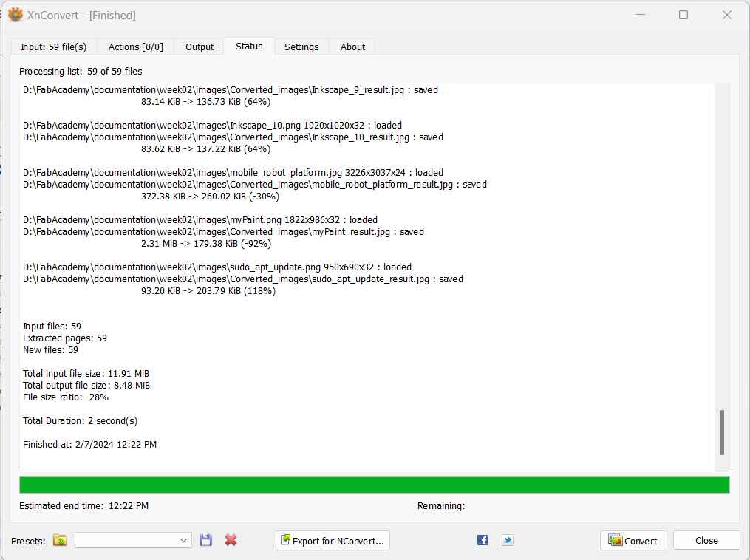The width and height of the screenshot is (750, 560).
Task: Click 'Total input file size: 11.91 MiB'
Action: 86,374
